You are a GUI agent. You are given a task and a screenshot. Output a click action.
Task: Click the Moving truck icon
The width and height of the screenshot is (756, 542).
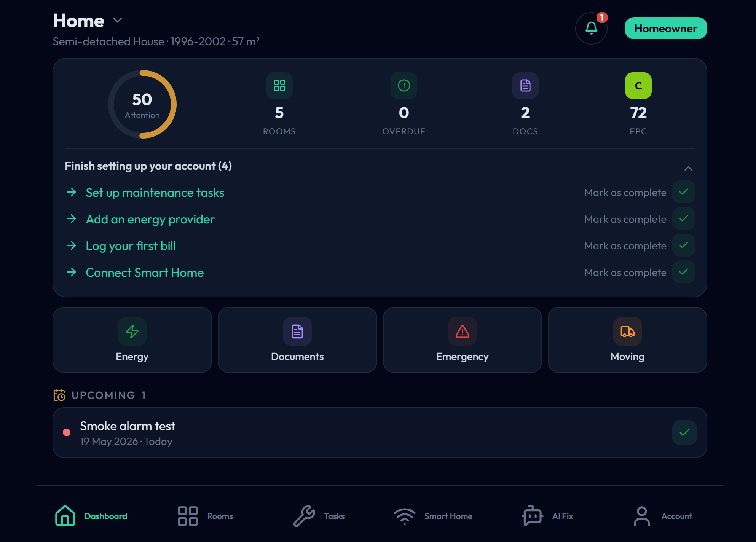pos(627,331)
